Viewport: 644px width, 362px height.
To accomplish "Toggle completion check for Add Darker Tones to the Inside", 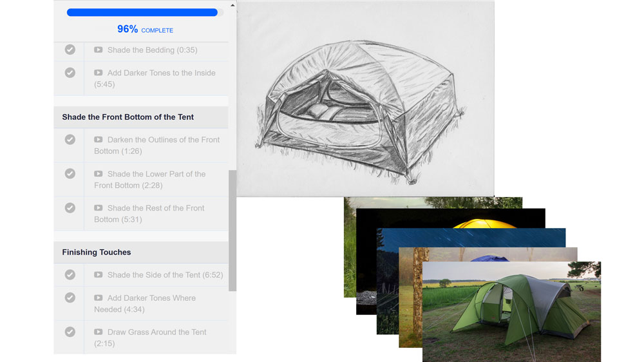I will pyautogui.click(x=70, y=73).
